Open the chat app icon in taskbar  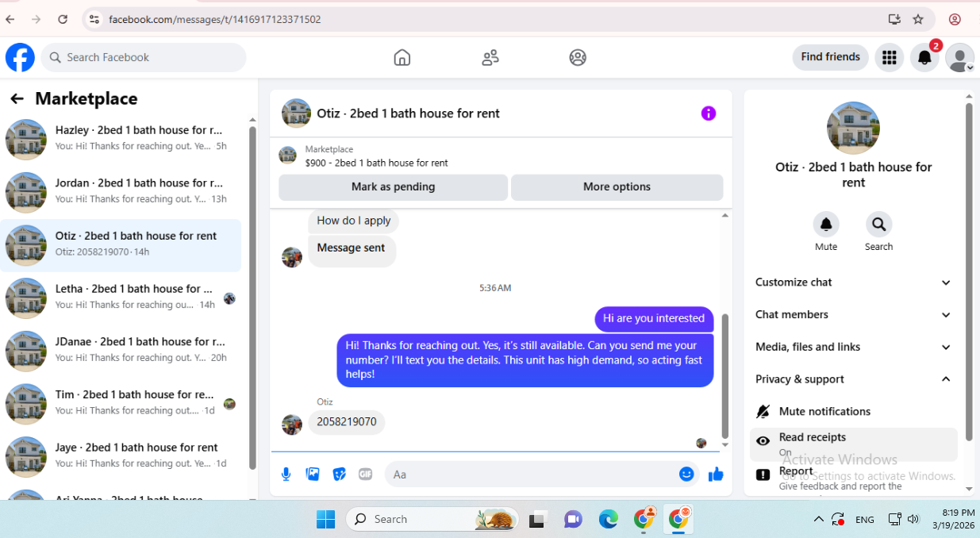pyautogui.click(x=573, y=519)
